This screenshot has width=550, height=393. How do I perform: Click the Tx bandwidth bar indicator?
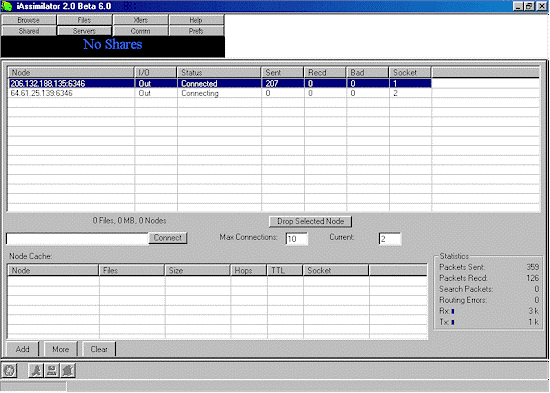453,322
